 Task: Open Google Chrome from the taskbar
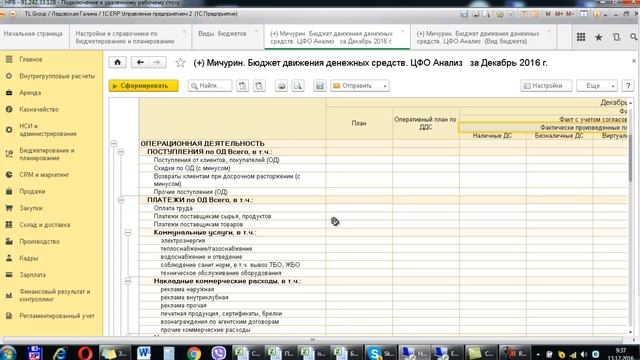(194, 353)
